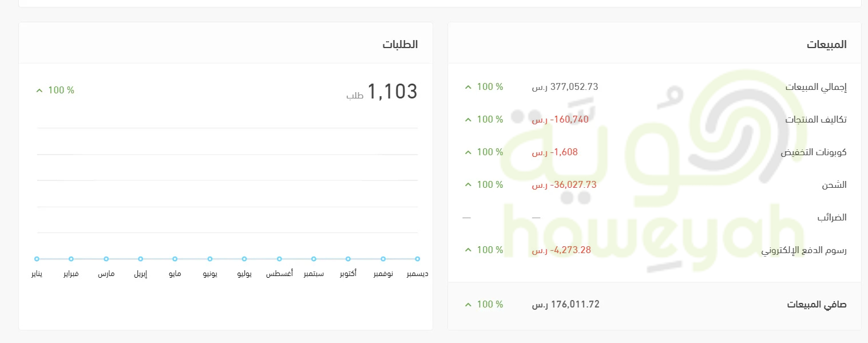Image resolution: width=868 pixels, height=343 pixels.
Task: Select the يناير data point on orders chart
Action: click(x=37, y=259)
